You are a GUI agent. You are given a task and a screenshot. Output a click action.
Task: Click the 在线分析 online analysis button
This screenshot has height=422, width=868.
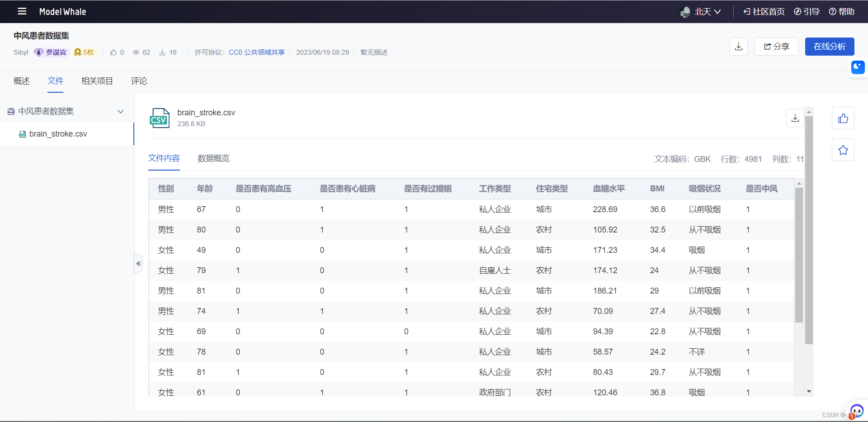pyautogui.click(x=830, y=47)
